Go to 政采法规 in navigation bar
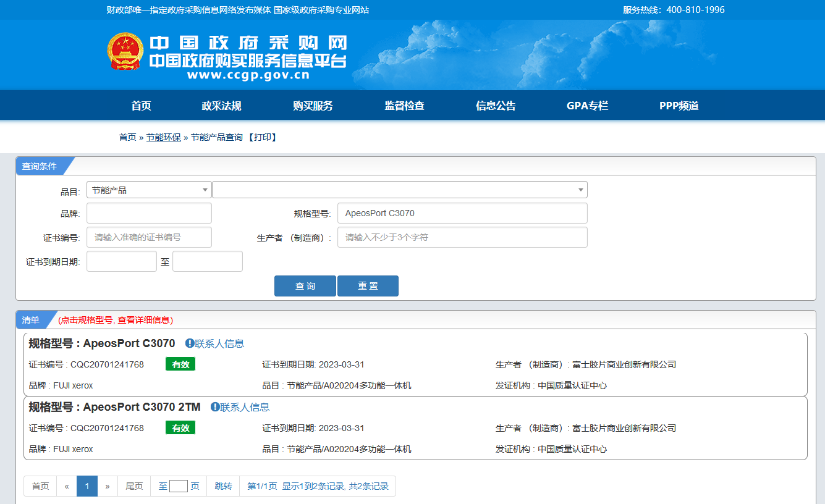825x504 pixels. click(x=221, y=106)
